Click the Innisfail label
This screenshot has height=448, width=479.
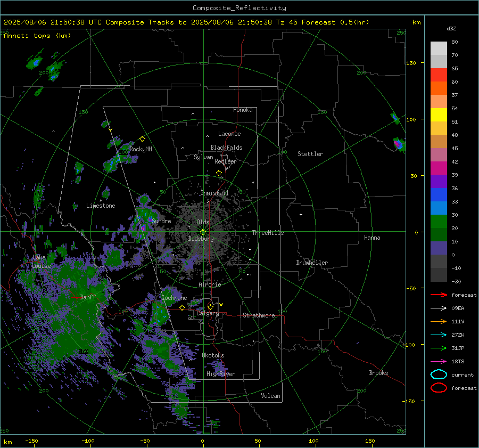pyautogui.click(x=214, y=193)
